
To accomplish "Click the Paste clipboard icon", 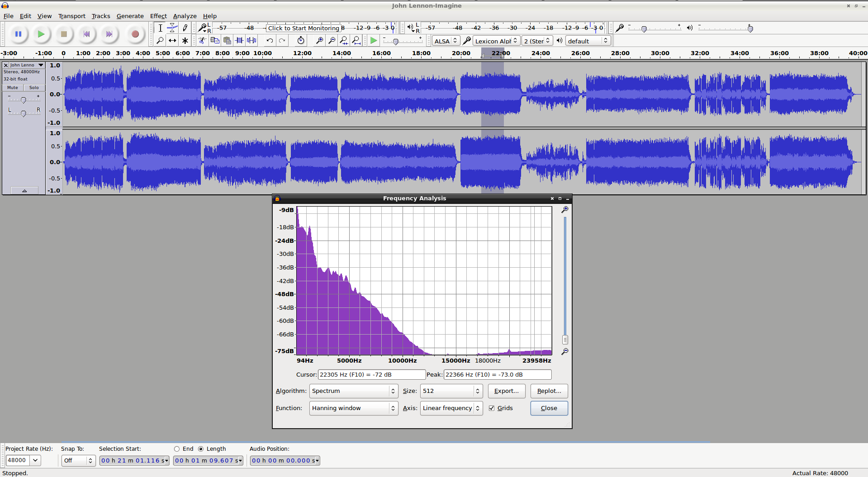I will point(227,41).
